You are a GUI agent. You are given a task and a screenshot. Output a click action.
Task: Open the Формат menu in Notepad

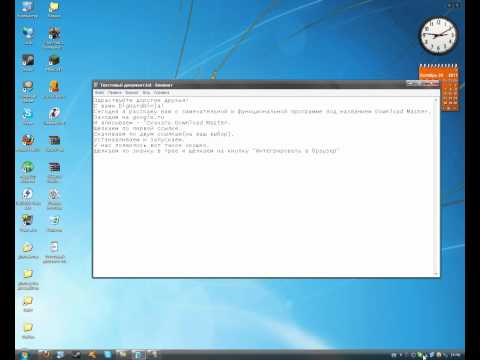[x=132, y=92]
